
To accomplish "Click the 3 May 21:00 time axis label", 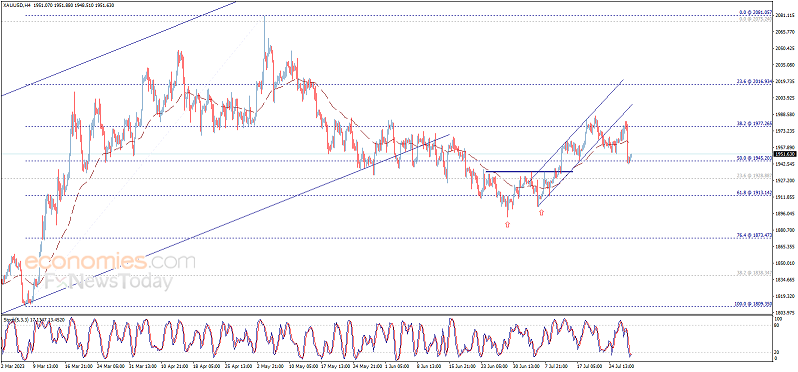I will (x=271, y=365).
